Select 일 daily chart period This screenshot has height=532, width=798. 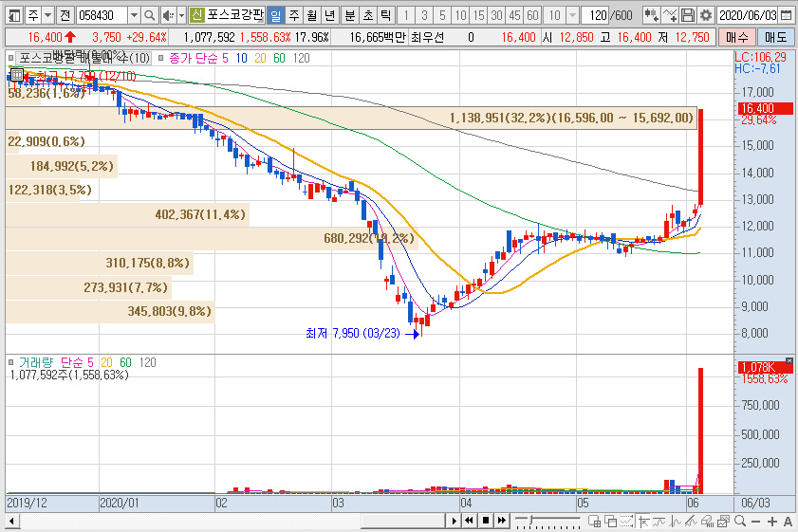(275, 15)
